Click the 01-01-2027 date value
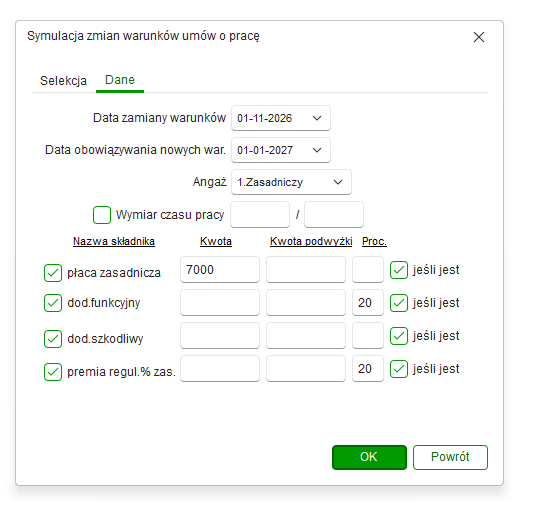The width and height of the screenshot is (539, 522). (x=265, y=150)
